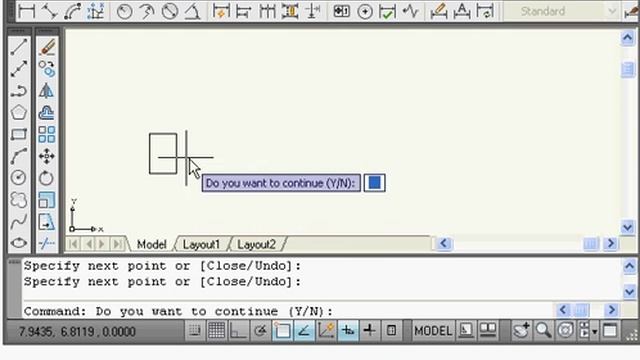The height and width of the screenshot is (360, 640).
Task: Toggle Object Snap Tracking in status bar
Action: click(x=304, y=331)
